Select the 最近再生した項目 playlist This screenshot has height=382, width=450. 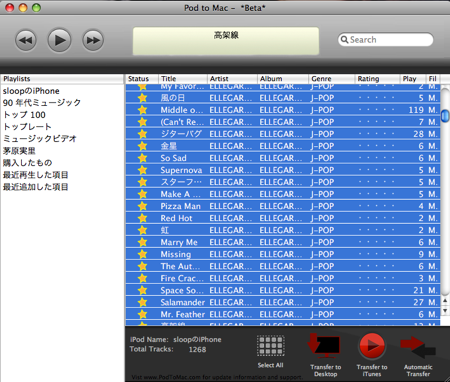click(x=36, y=175)
